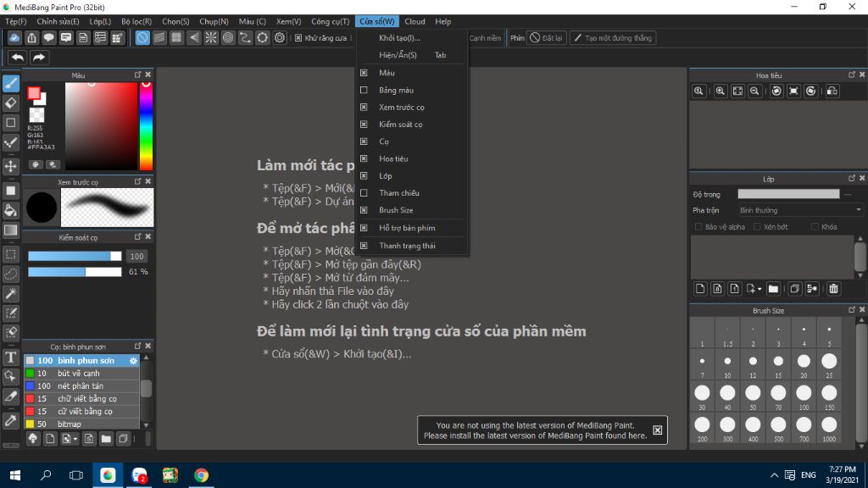Open Chrome from the taskbar
The height and width of the screenshot is (488, 868).
coord(201,475)
